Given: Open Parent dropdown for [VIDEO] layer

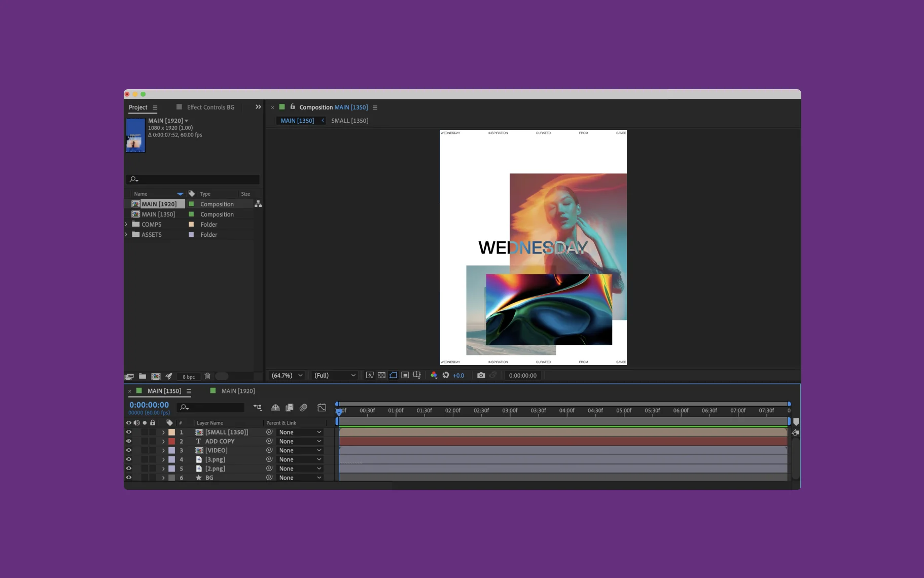Looking at the screenshot, I should coord(300,450).
